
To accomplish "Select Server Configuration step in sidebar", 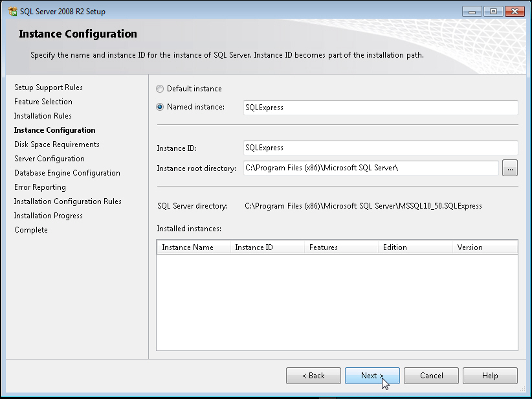I will click(49, 159).
